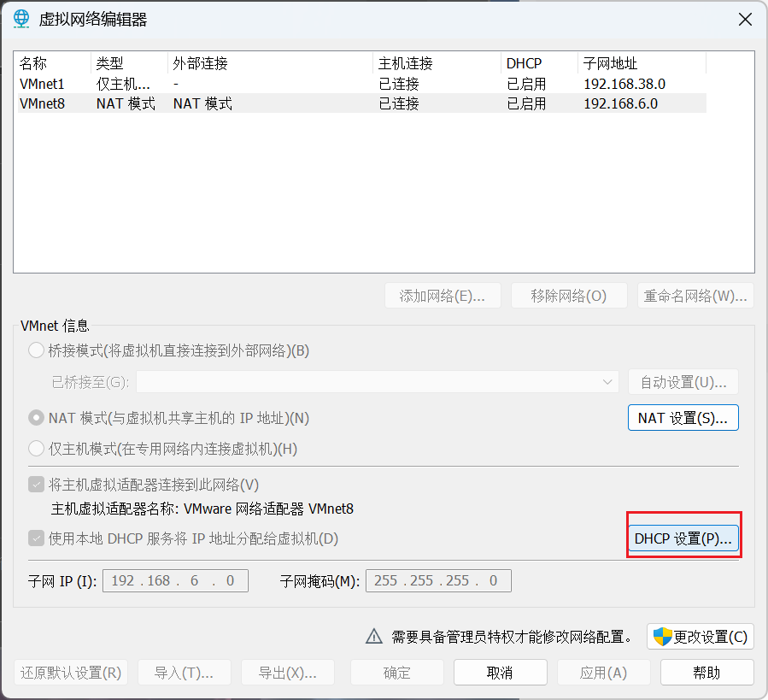Click the 子网掩码 field
Screen dimensions: 768x700
tap(438, 580)
